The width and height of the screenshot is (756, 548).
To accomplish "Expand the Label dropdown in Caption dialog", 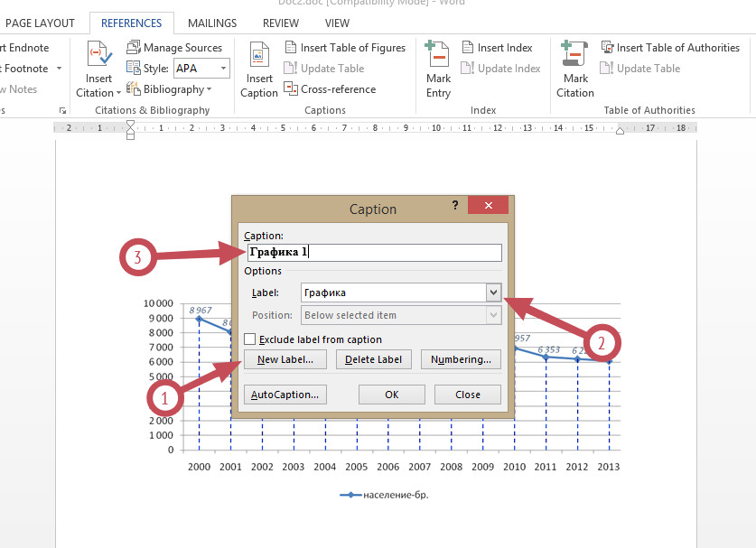I will click(493, 293).
